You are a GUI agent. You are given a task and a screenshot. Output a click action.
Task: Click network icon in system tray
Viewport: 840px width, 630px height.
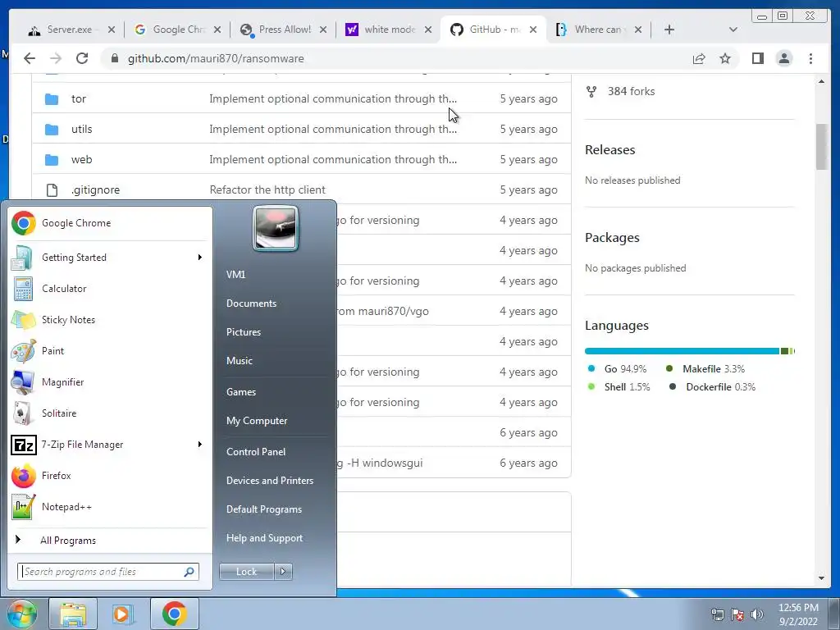pos(717,614)
